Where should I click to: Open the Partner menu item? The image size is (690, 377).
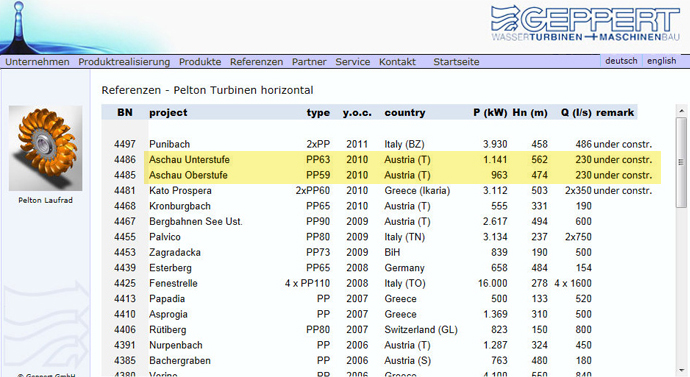click(x=309, y=62)
